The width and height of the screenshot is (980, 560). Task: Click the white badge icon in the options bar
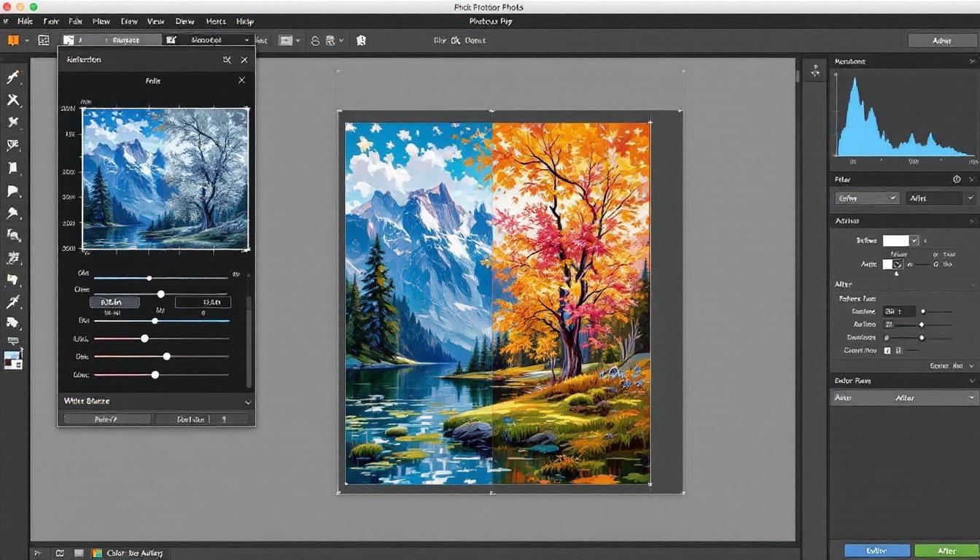point(361,41)
